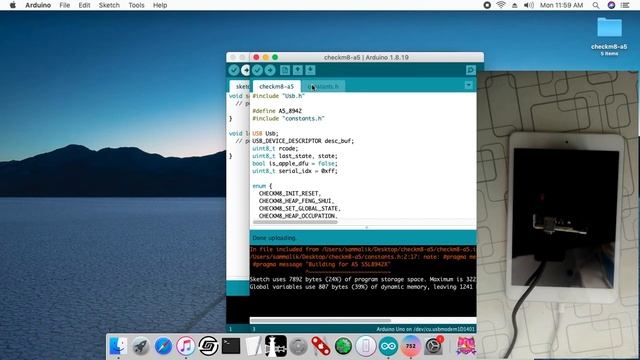
Task: Open Finder from the Dock
Action: click(118, 346)
